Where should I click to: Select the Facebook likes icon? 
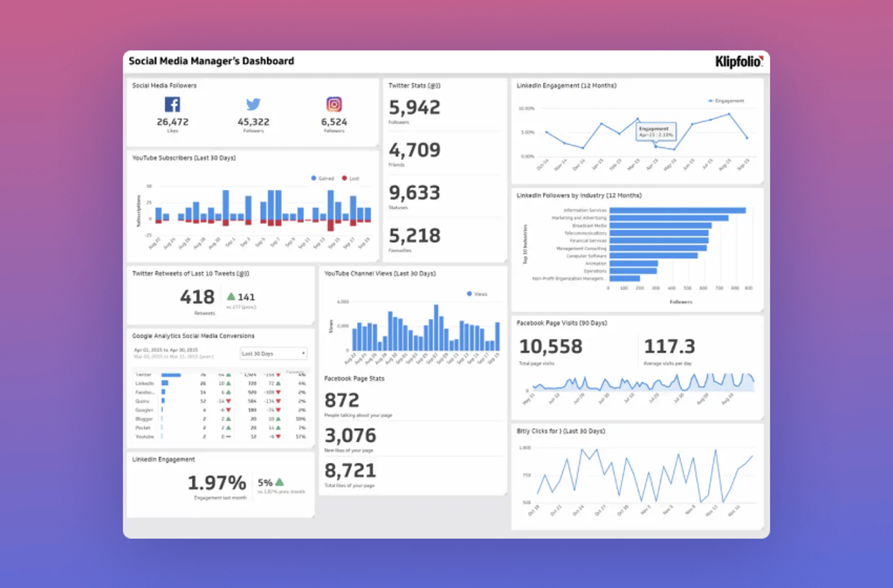pyautogui.click(x=172, y=103)
